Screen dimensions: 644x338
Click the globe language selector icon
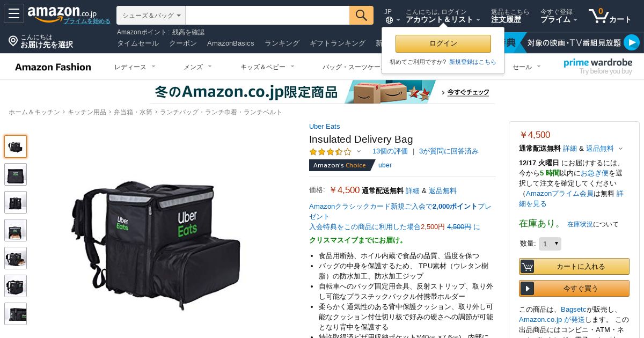point(389,20)
